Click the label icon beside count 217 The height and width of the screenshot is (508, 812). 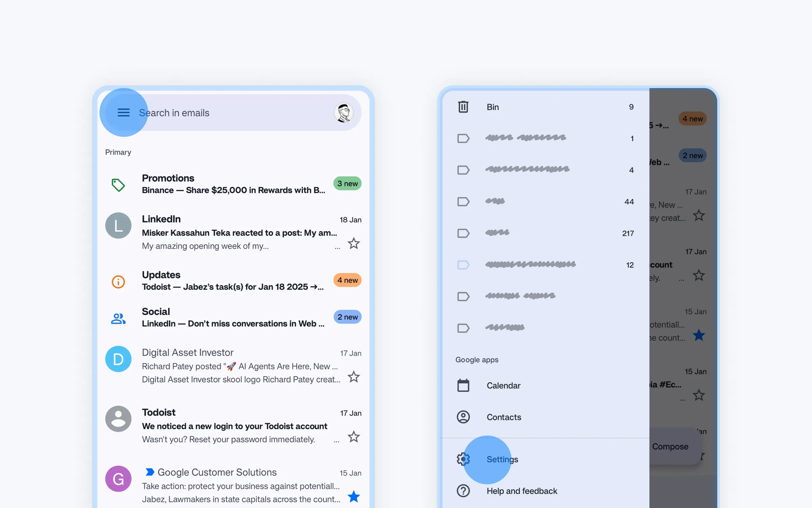point(463,233)
